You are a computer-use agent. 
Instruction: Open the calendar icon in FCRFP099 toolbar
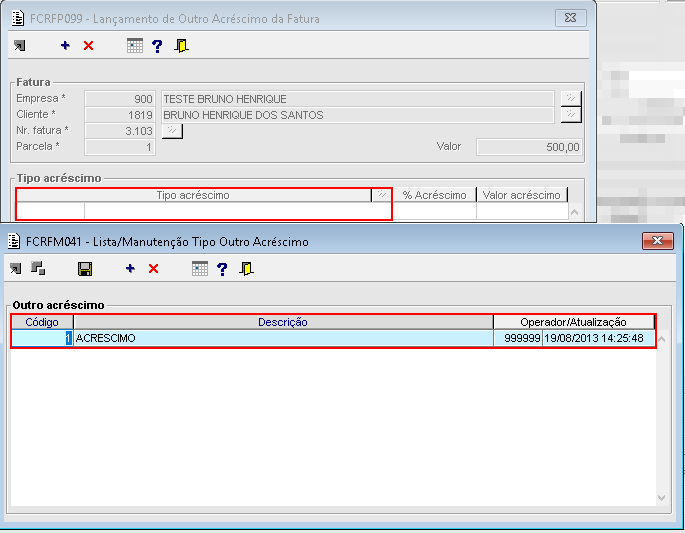(135, 45)
